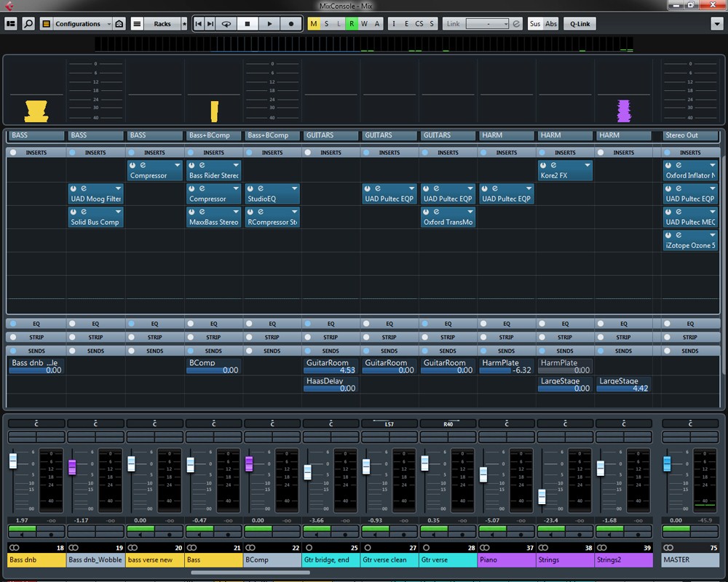Screen dimensions: 728x582
Task: Click the go-to-next-marker transport button
Action: click(x=210, y=24)
